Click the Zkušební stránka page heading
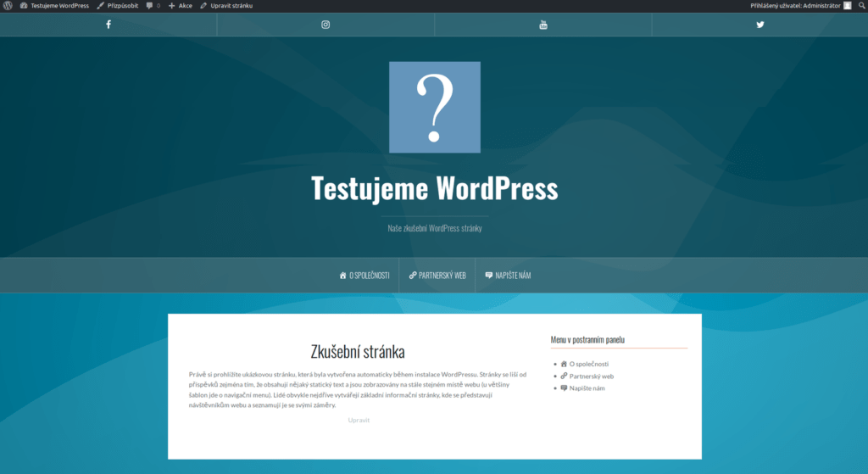This screenshot has width=868, height=474. click(x=358, y=352)
